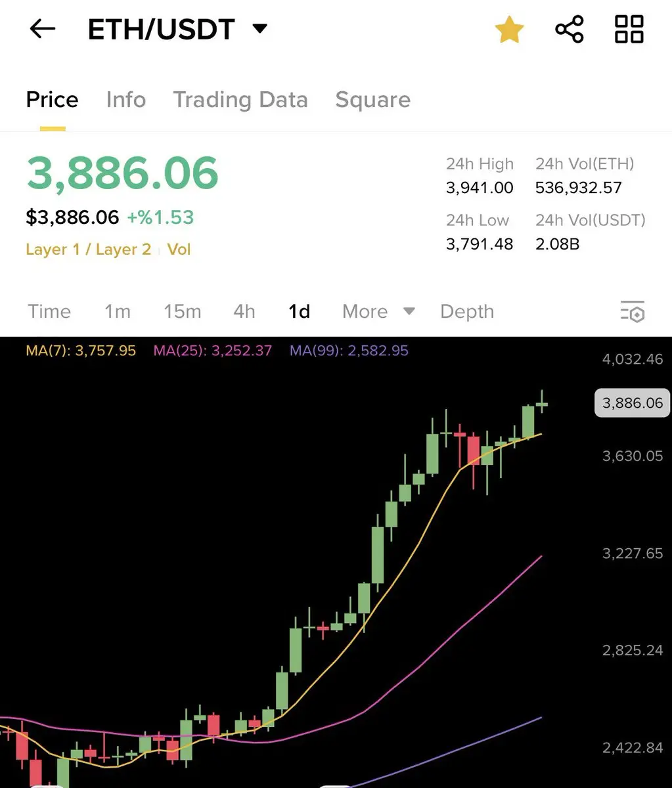This screenshot has width=672, height=788.
Task: Expand the ETH/USDT pair dropdown arrow
Action: coord(260,29)
